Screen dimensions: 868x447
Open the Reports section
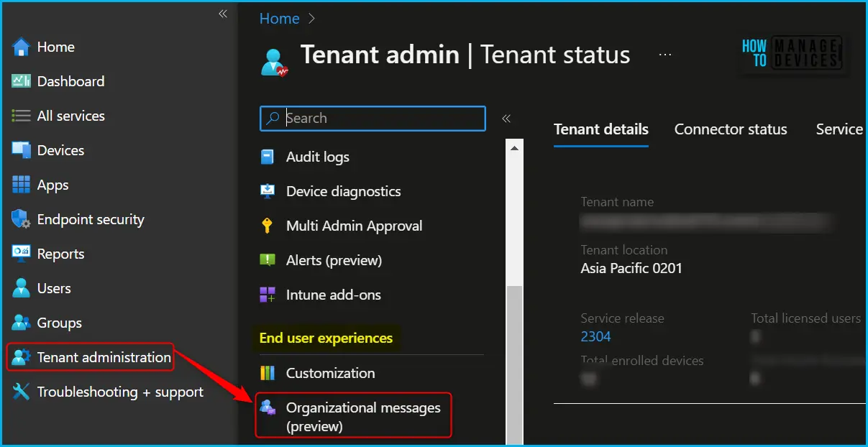tap(60, 254)
